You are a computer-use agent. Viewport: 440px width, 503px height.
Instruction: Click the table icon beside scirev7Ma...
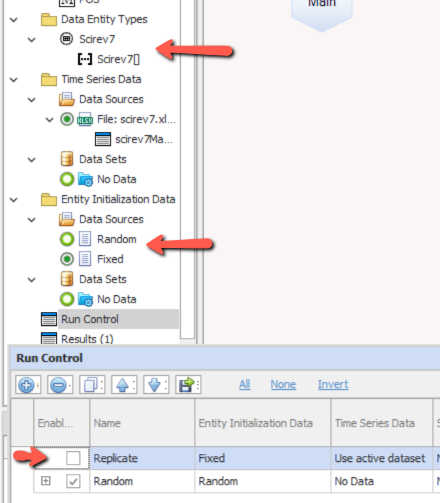(103, 139)
